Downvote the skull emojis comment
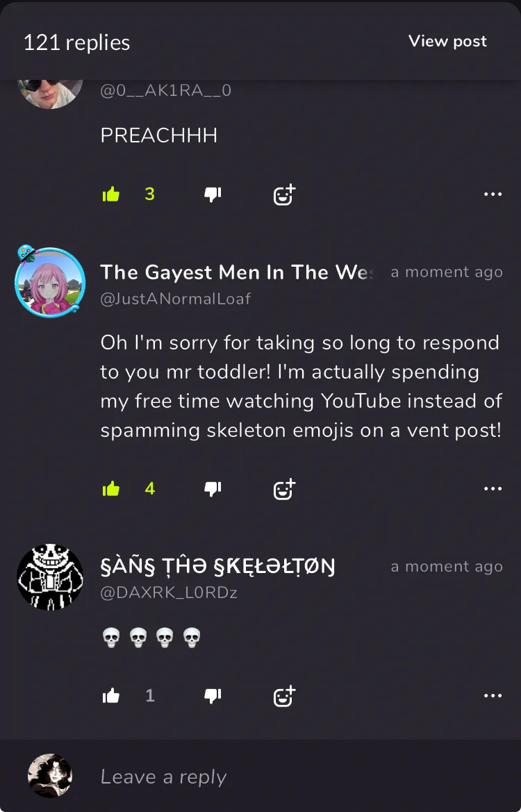This screenshot has width=521, height=812. pyautogui.click(x=213, y=696)
